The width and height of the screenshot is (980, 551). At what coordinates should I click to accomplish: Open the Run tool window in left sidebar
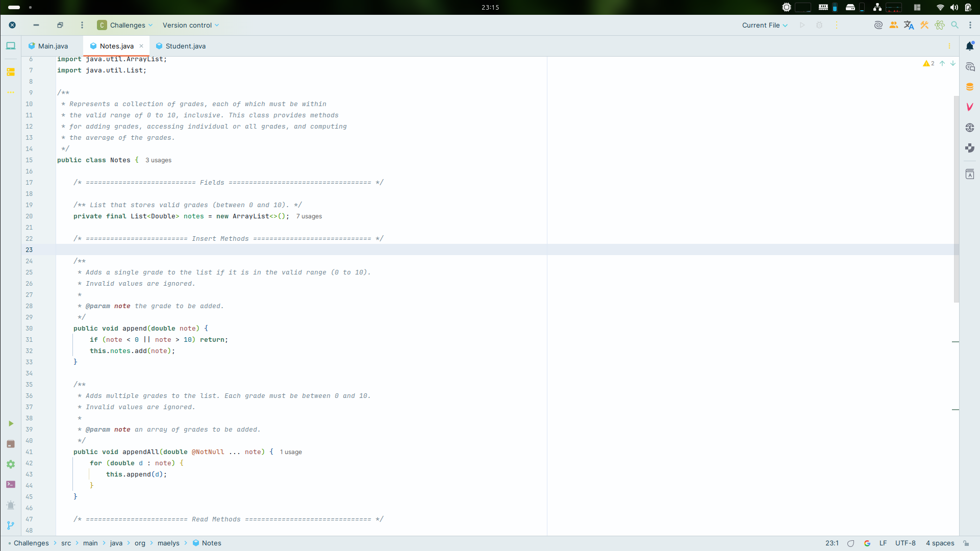click(x=11, y=423)
